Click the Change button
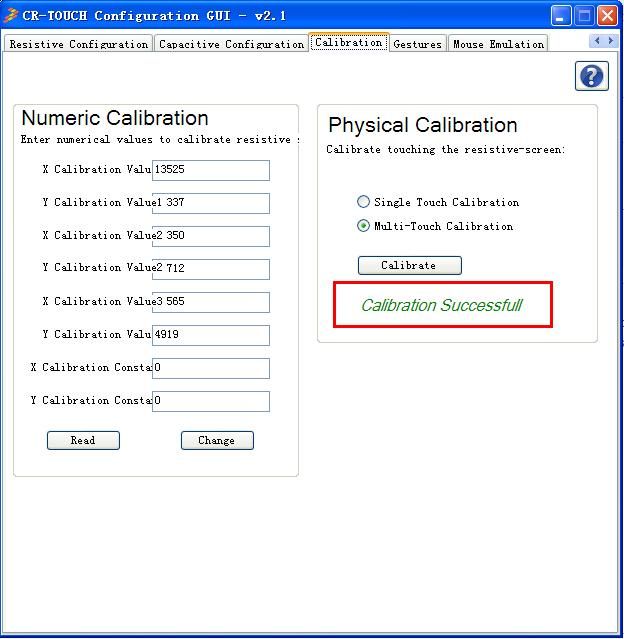The image size is (624, 639). tap(217, 440)
